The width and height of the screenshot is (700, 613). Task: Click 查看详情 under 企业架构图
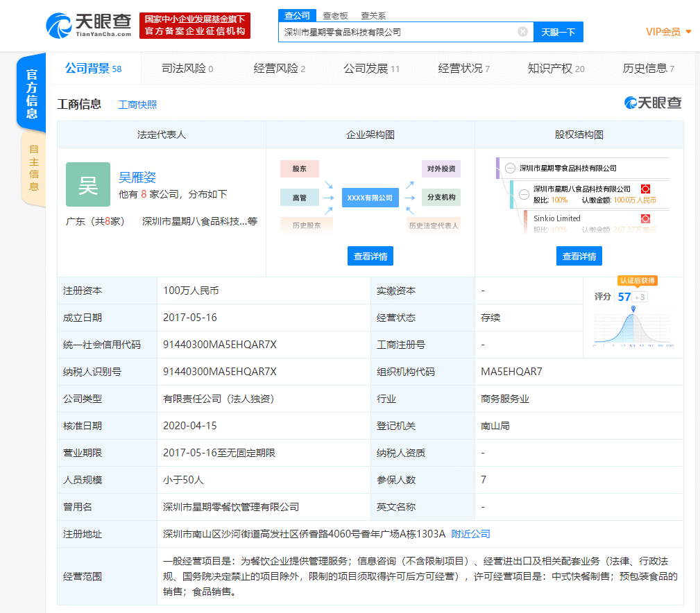pyautogui.click(x=370, y=256)
